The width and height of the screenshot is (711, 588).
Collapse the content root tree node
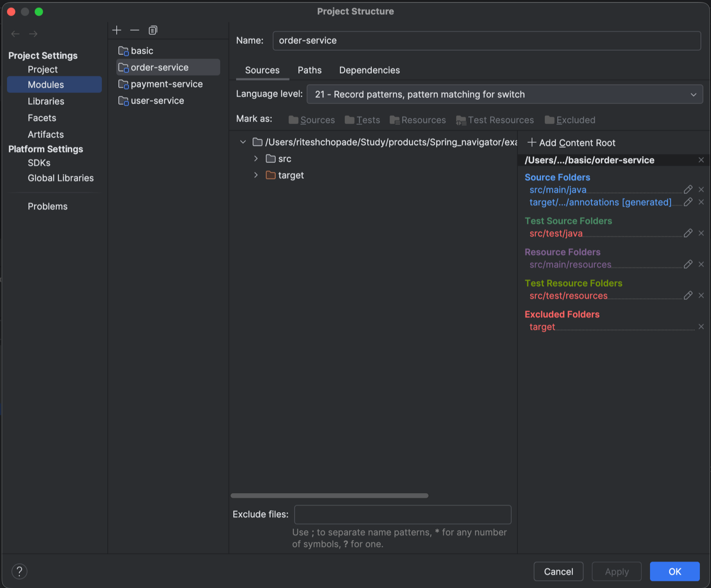[243, 142]
